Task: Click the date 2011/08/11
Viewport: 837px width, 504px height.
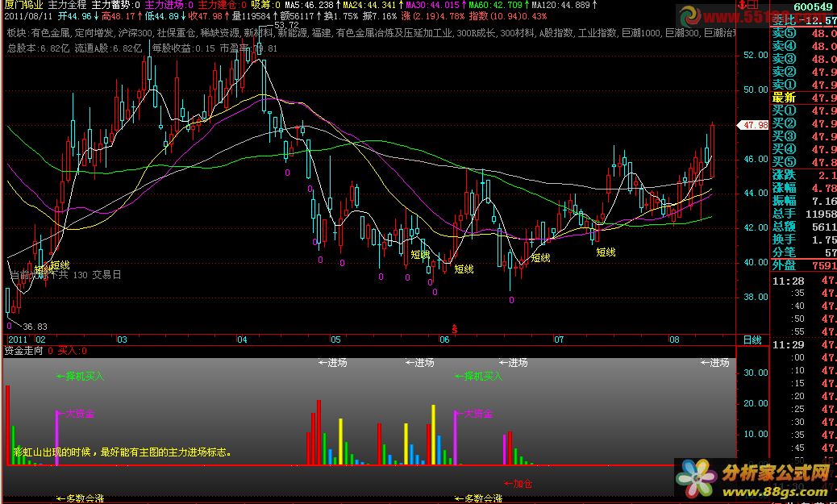Action: 27,16
